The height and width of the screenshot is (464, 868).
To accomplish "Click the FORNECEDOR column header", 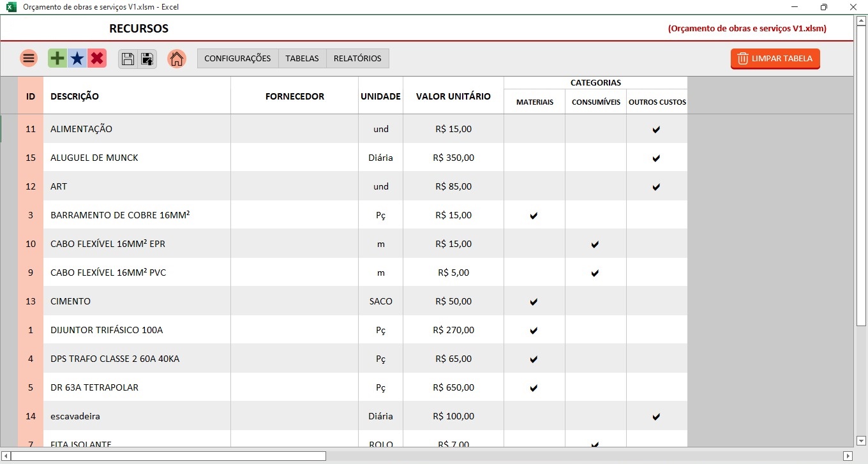I will 294,96.
